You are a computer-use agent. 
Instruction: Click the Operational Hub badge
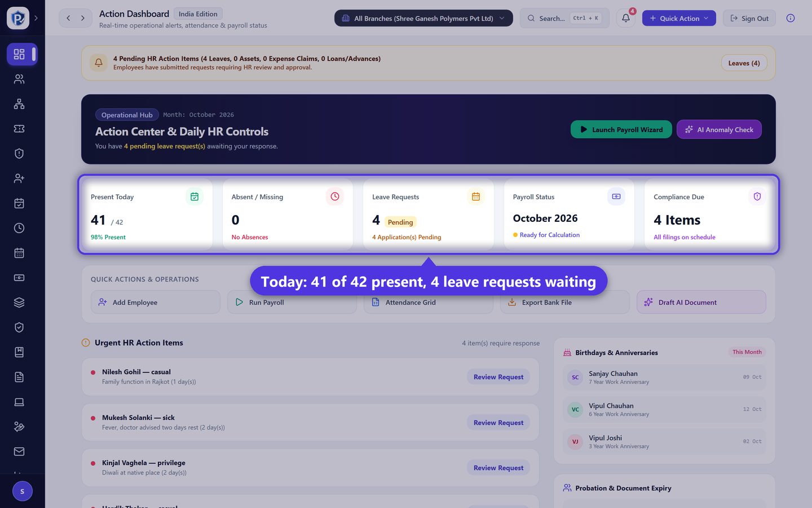(127, 115)
